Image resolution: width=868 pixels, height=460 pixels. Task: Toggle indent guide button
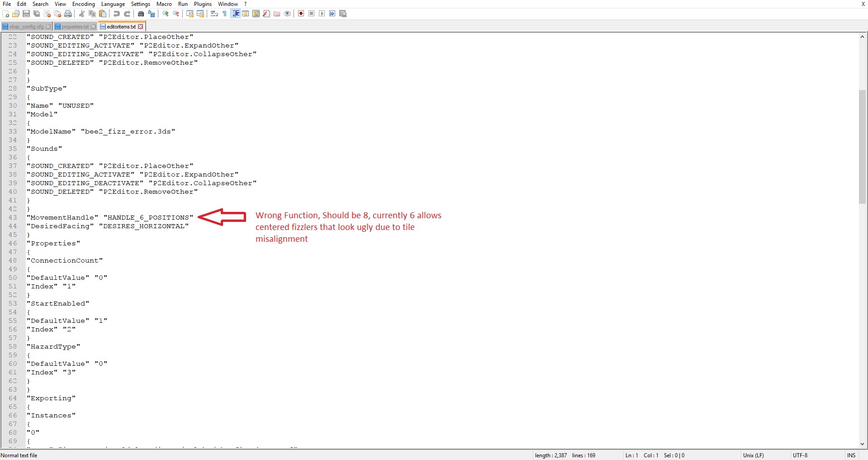[x=235, y=14]
